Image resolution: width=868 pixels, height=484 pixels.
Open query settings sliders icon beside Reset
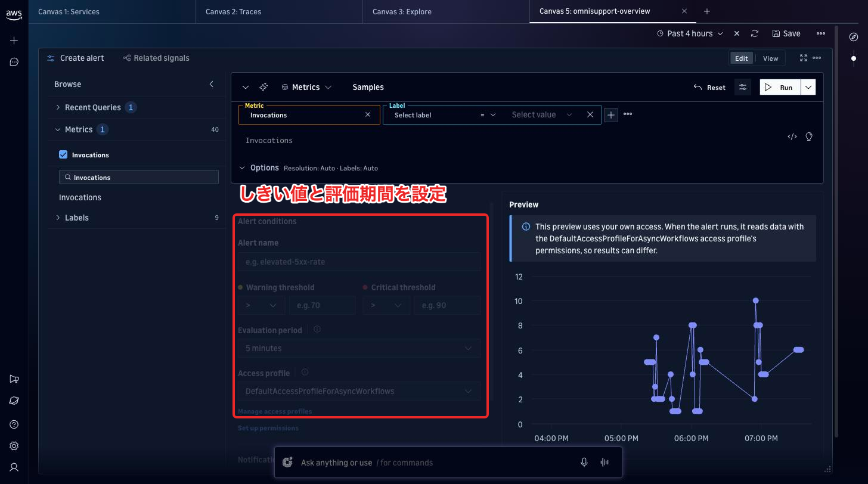743,87
